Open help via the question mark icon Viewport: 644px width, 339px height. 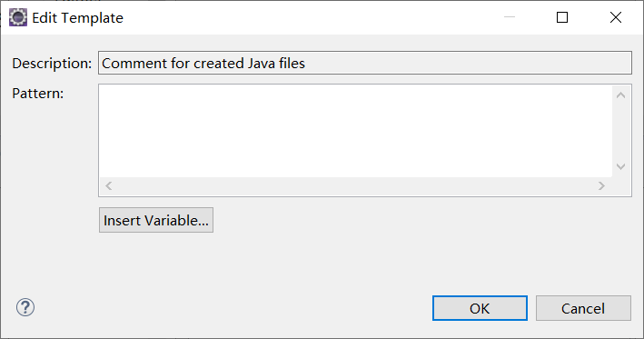(25, 307)
